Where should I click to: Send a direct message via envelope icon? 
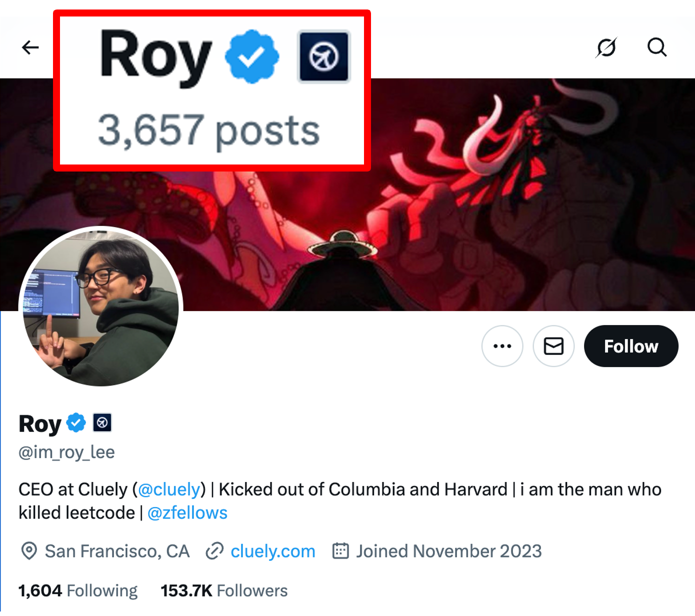click(x=553, y=346)
